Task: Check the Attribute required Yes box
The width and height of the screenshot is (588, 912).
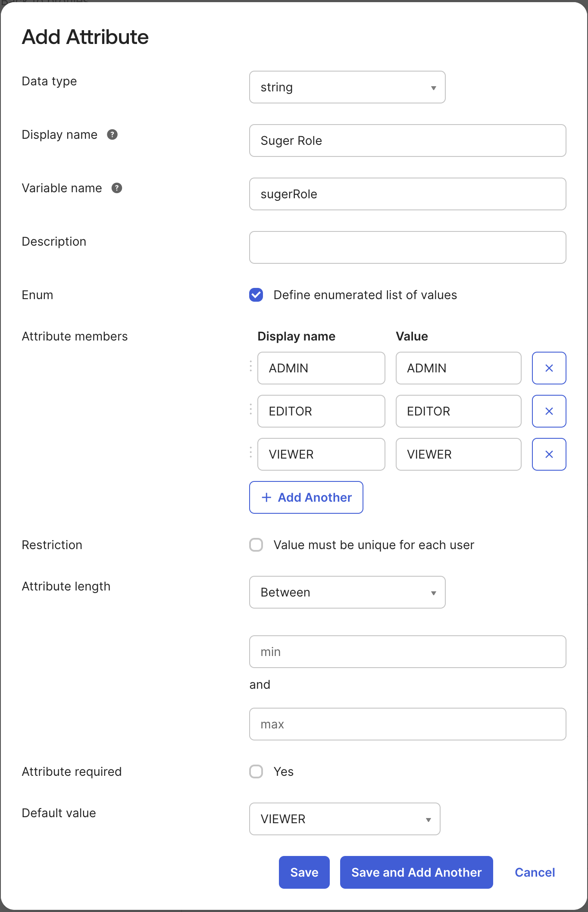Action: pyautogui.click(x=256, y=771)
